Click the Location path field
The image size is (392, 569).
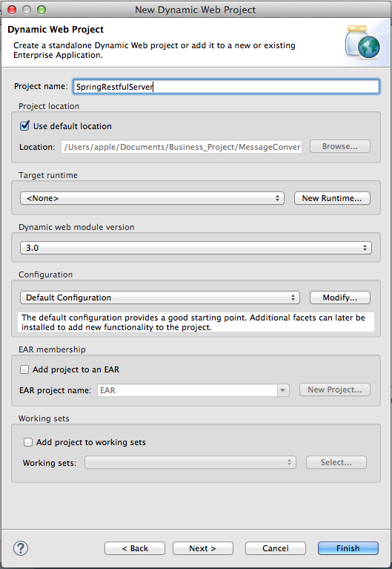pyautogui.click(x=182, y=147)
